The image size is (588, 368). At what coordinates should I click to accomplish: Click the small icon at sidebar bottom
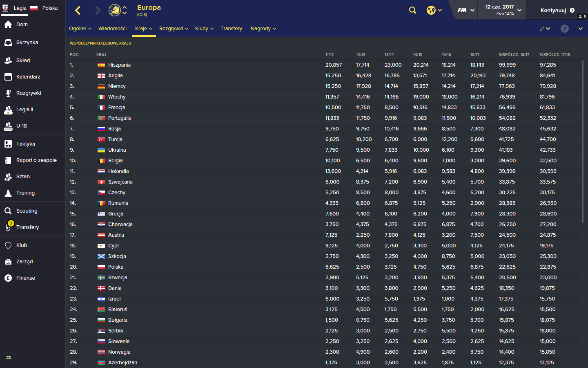coord(9,357)
